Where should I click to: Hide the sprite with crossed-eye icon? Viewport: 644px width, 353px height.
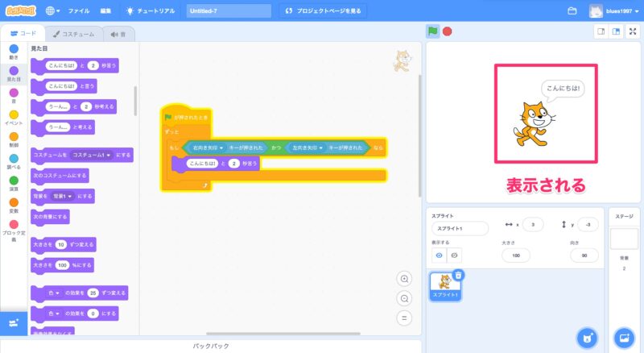(x=455, y=255)
